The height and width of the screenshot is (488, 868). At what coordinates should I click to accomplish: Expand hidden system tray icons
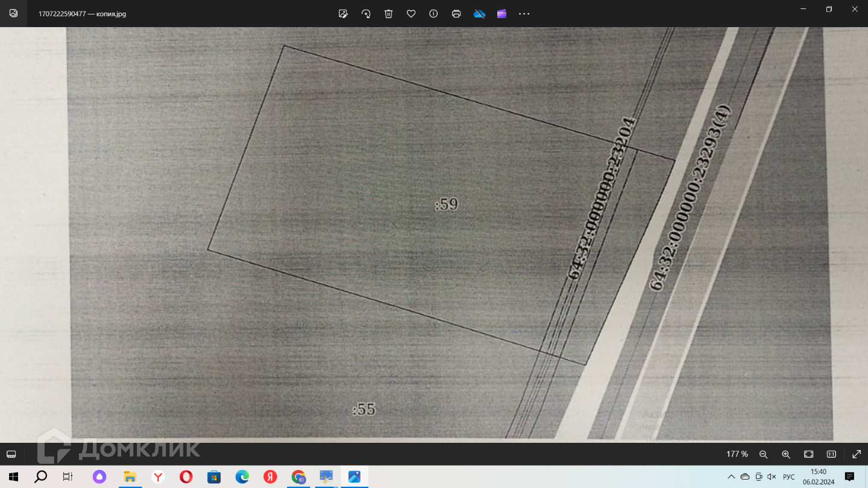(731, 477)
